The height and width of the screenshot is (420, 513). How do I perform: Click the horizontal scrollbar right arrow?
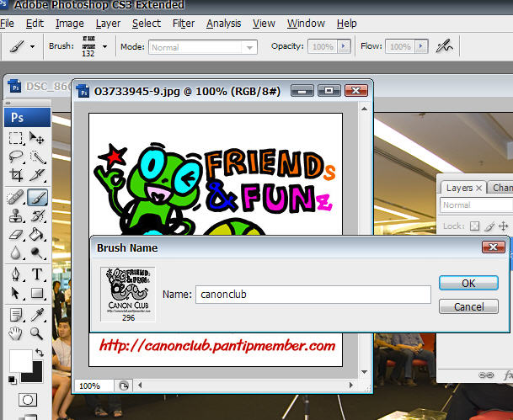point(351,385)
